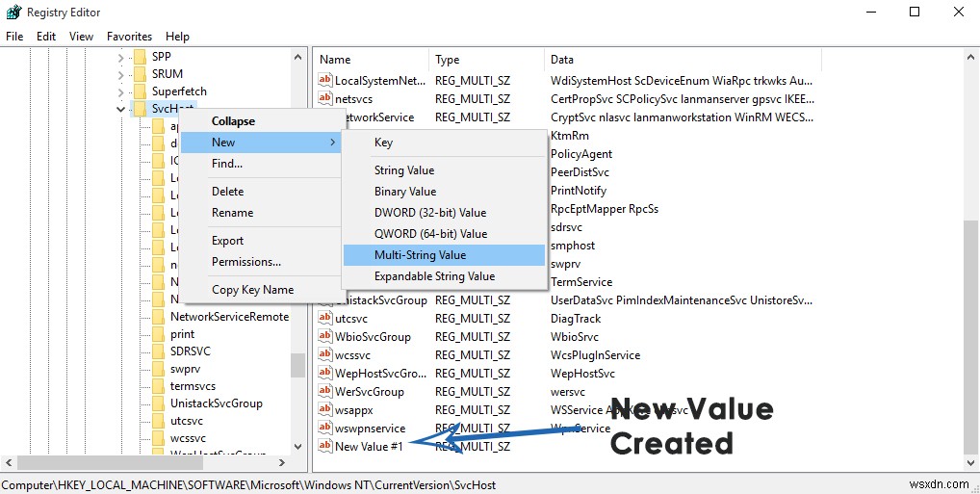
Task: Select Permissions... in context menu
Action: click(x=246, y=262)
